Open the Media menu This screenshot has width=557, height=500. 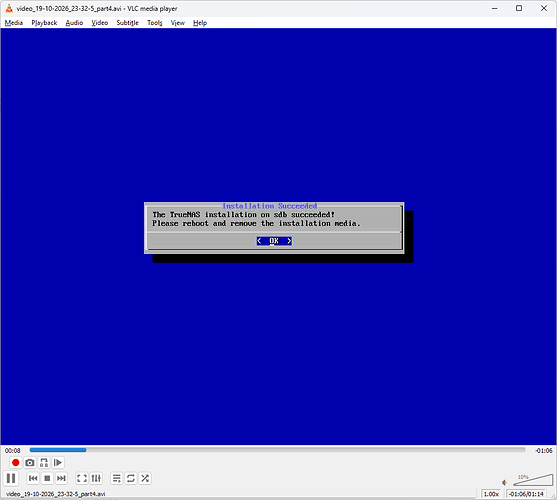click(14, 23)
